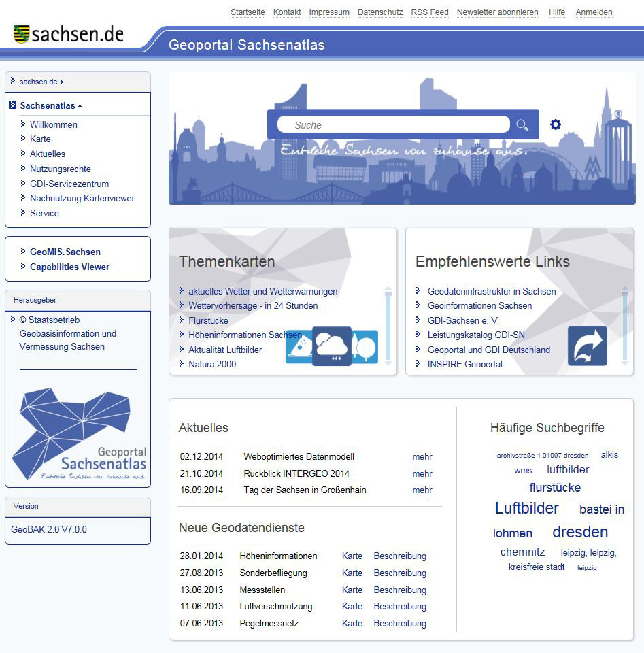Click Themenkarten list scrollbar
This screenshot has height=653, width=644.
click(x=388, y=326)
